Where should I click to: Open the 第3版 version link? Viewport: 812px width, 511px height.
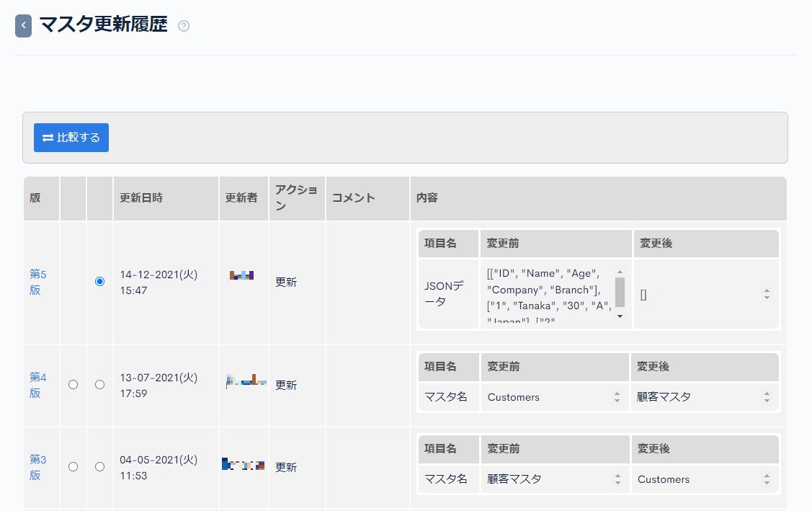pyautogui.click(x=37, y=467)
